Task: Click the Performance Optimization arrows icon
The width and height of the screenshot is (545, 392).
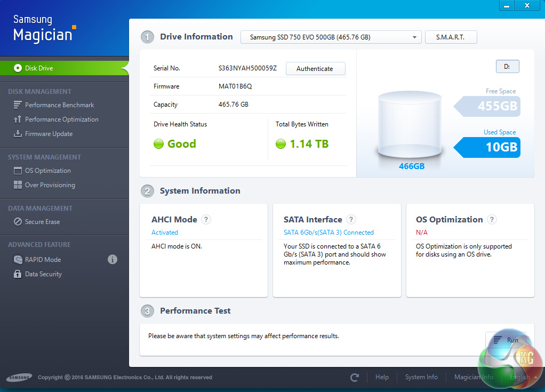Action: tap(18, 119)
